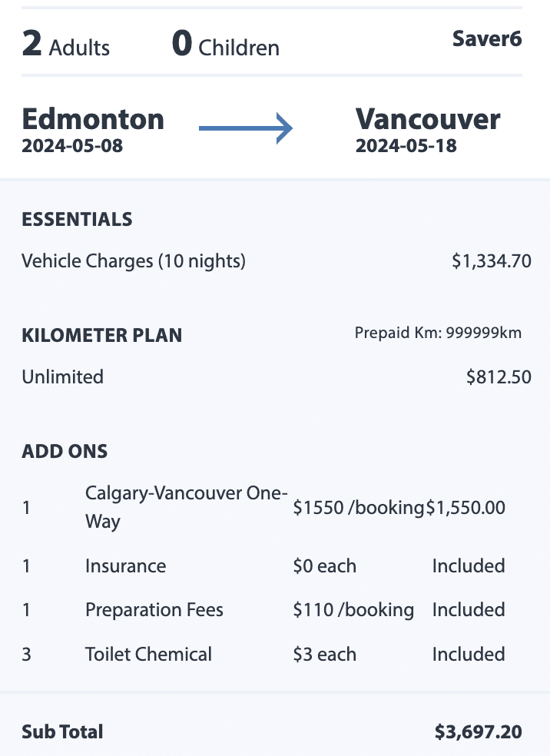The height and width of the screenshot is (756, 550).
Task: Click the Toilet Chemical add-on
Action: click(x=148, y=655)
